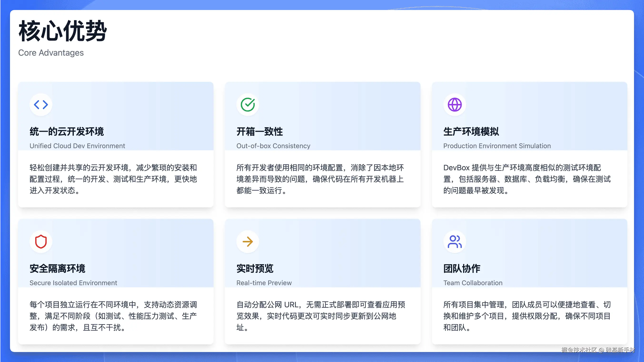
Task: Click the Production Environment Simulation subtitle
Action: (497, 146)
